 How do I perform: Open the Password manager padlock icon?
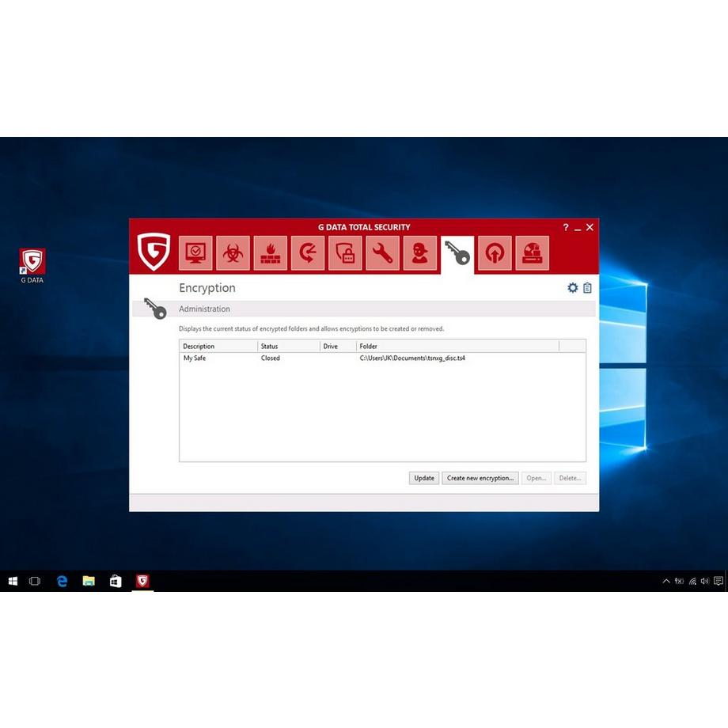[345, 252]
